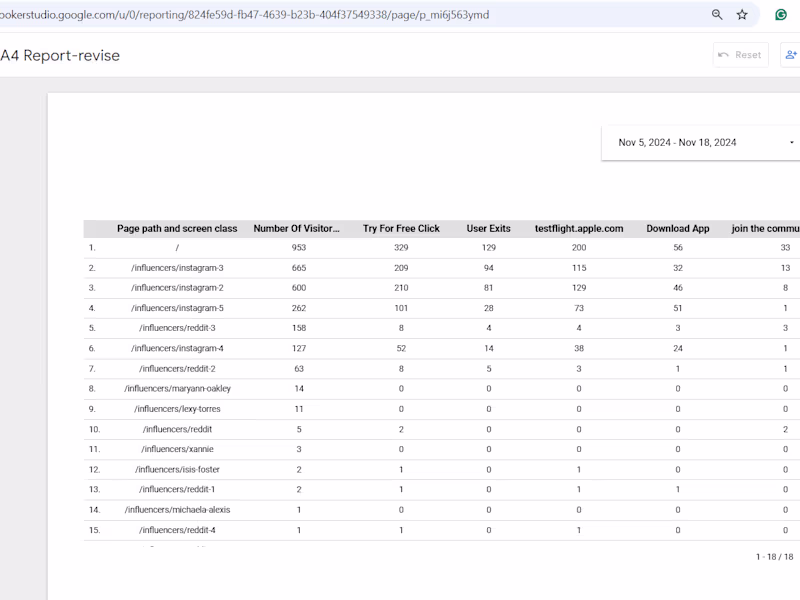
Task: Select the /influencers/maryann-oakley row
Action: click(x=177, y=388)
